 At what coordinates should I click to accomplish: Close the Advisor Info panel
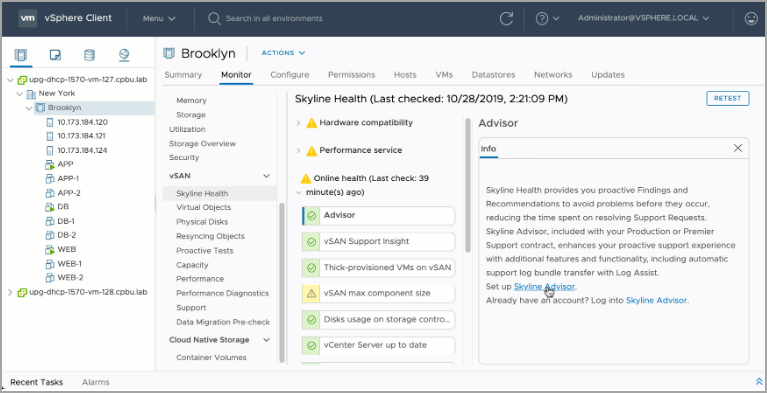738,148
